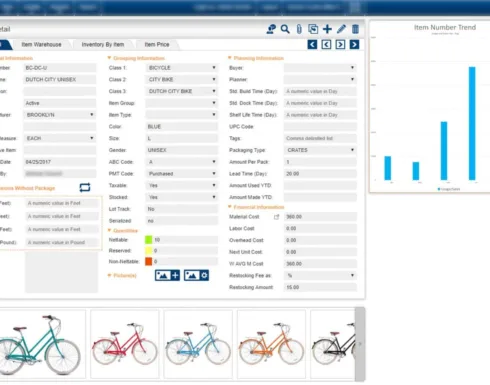
Task: Switch to Item Warehouse tab
Action: click(x=41, y=45)
